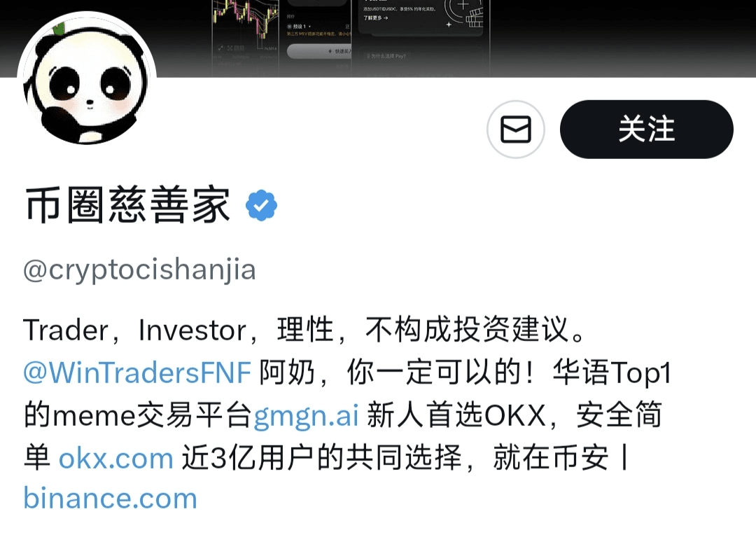This screenshot has height=535, width=756.
Task: Select the @cryptocishanjia handle text
Action: (x=139, y=270)
